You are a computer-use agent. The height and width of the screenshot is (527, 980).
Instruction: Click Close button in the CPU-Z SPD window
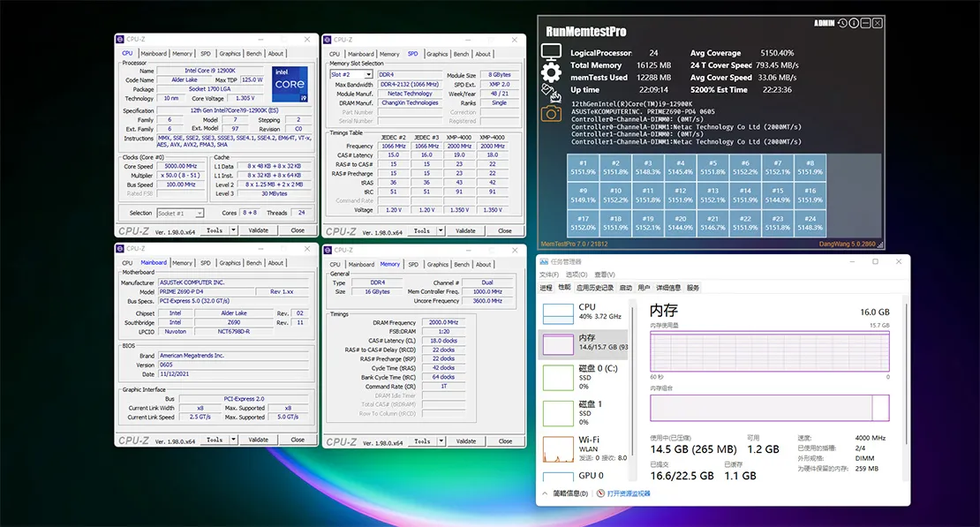tap(505, 230)
